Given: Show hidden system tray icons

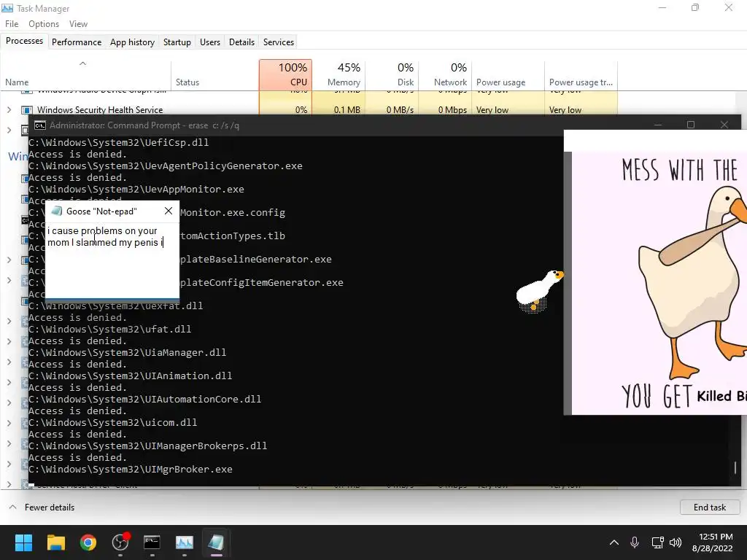Looking at the screenshot, I should 614,542.
